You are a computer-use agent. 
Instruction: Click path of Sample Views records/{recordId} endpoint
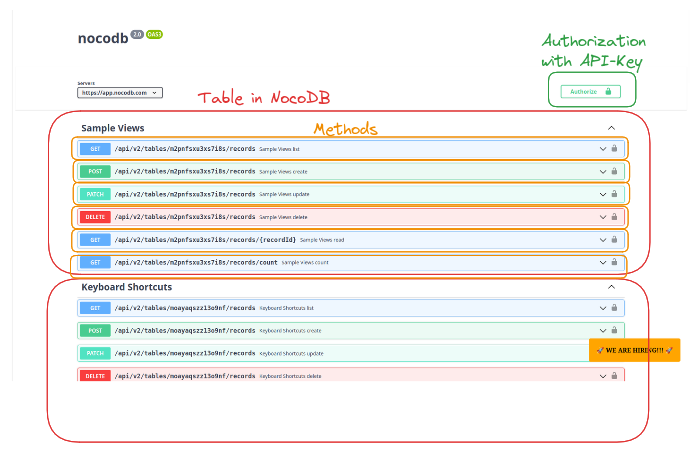click(205, 240)
